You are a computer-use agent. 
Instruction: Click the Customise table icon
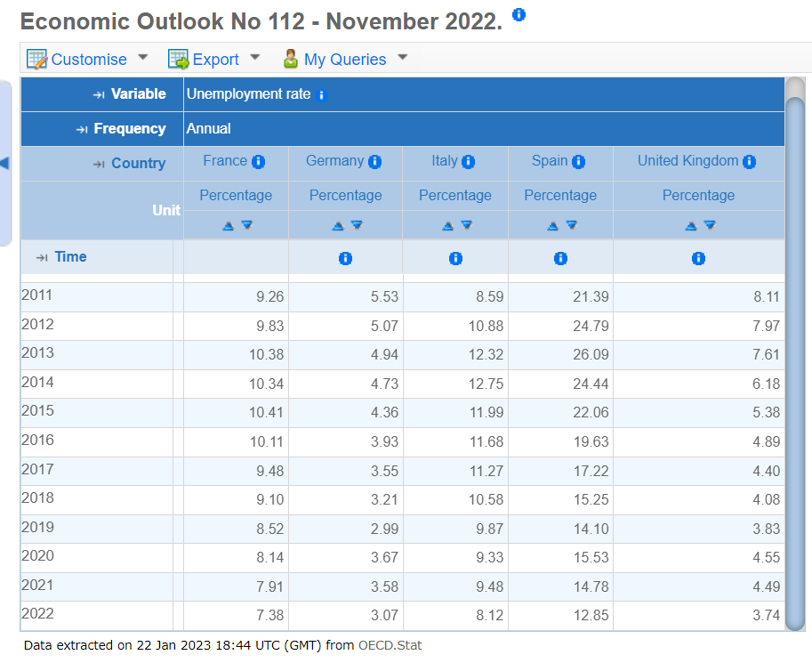click(x=36, y=60)
